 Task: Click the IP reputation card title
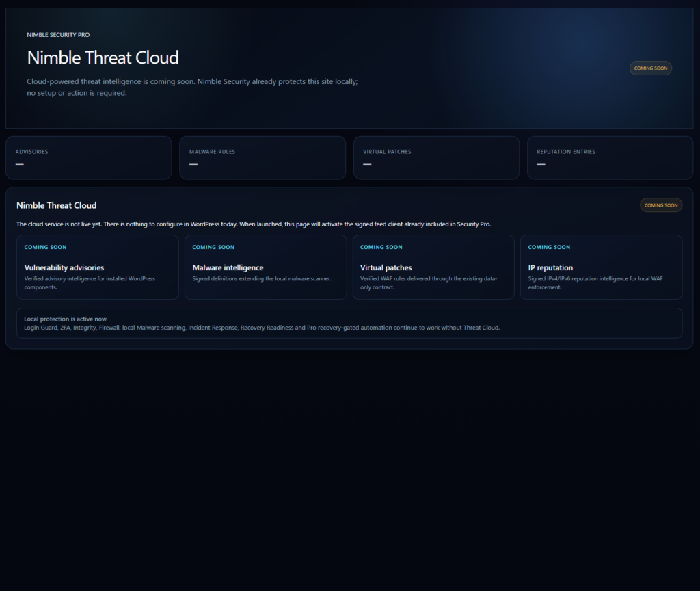pyautogui.click(x=550, y=267)
